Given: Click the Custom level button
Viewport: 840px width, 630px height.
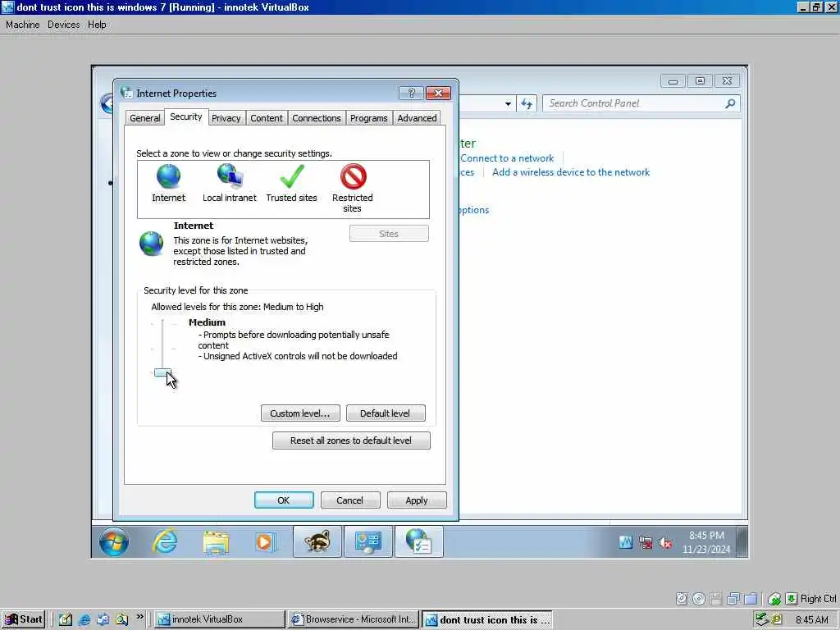Looking at the screenshot, I should point(300,413).
